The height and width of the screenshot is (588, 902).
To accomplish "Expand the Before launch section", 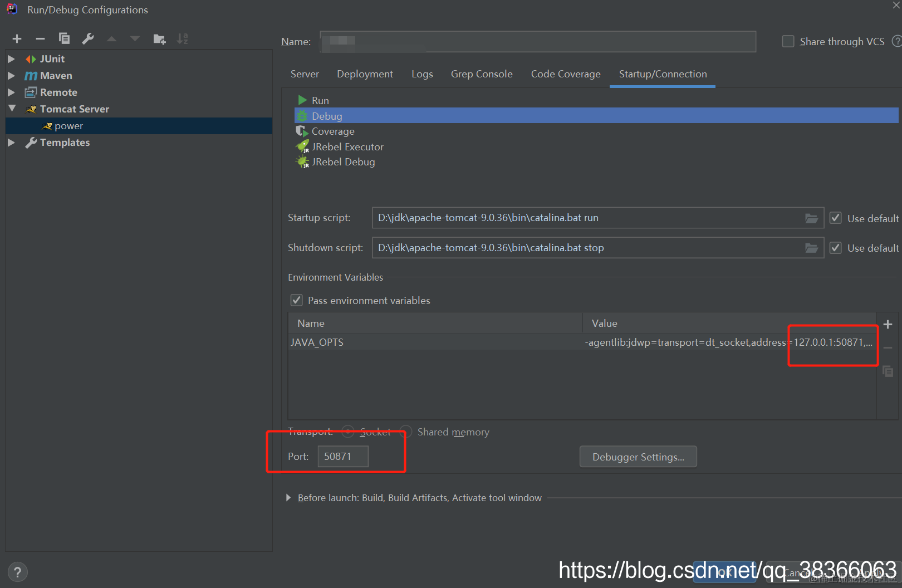I will [288, 497].
